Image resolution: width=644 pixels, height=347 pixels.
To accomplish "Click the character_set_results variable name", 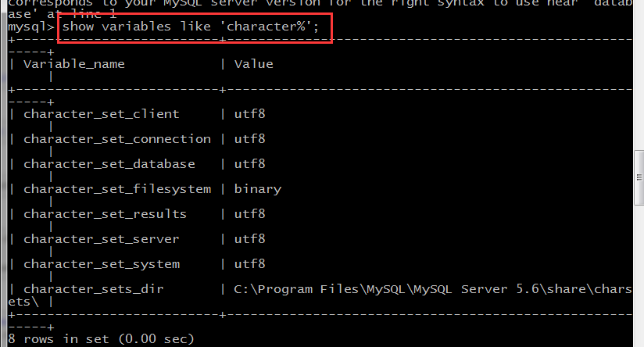I will pyautogui.click(x=106, y=214).
